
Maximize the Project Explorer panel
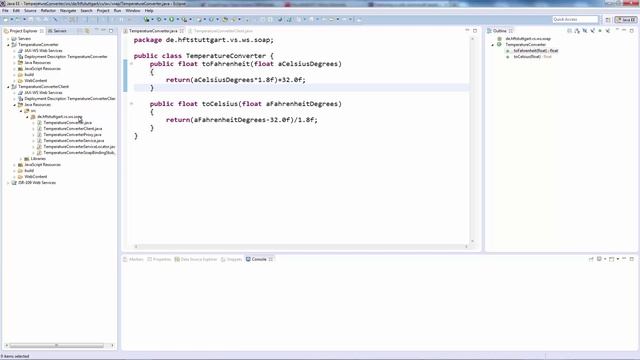pos(111,31)
